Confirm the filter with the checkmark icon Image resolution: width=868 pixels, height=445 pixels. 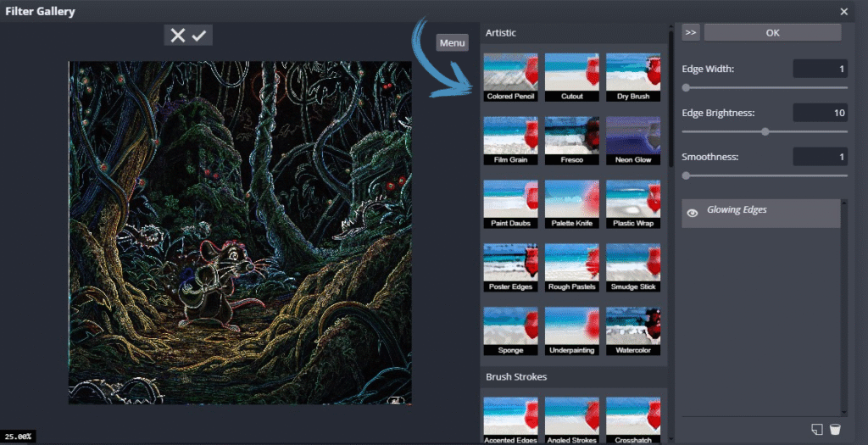tap(199, 35)
